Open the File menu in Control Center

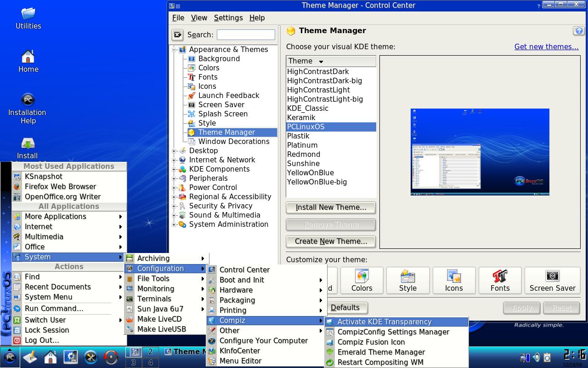coord(178,18)
